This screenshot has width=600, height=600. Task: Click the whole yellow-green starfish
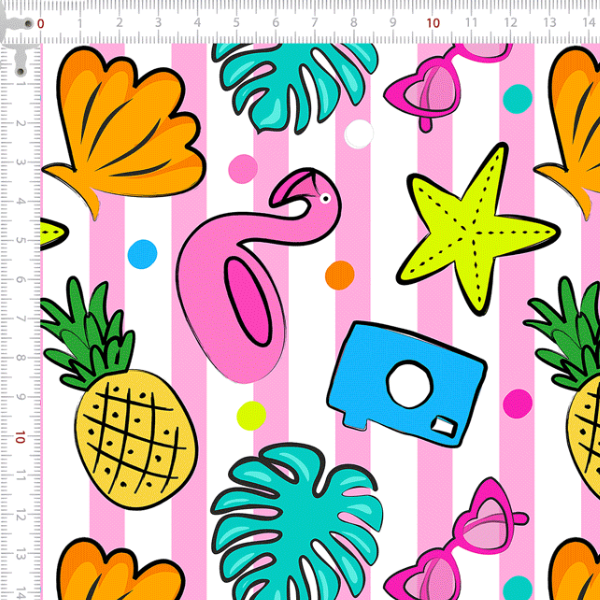pos(477,229)
